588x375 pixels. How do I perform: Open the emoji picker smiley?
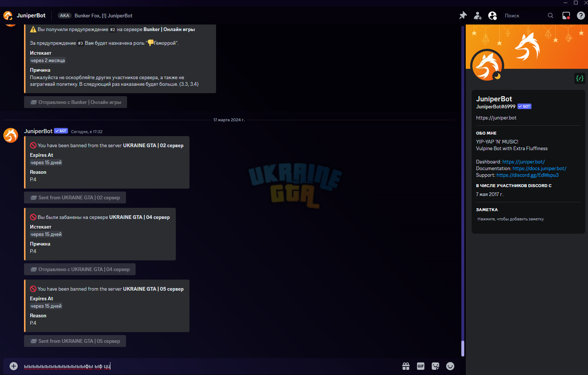(x=450, y=366)
